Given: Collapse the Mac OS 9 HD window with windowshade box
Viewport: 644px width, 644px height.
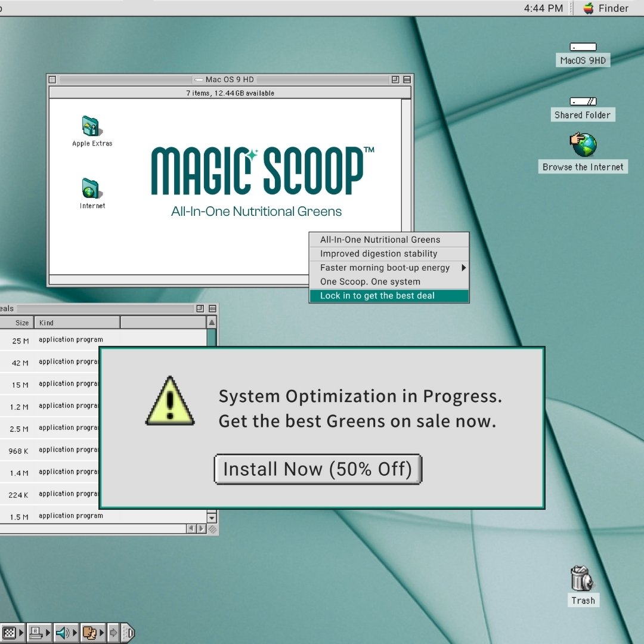Looking at the screenshot, I should pos(407,80).
